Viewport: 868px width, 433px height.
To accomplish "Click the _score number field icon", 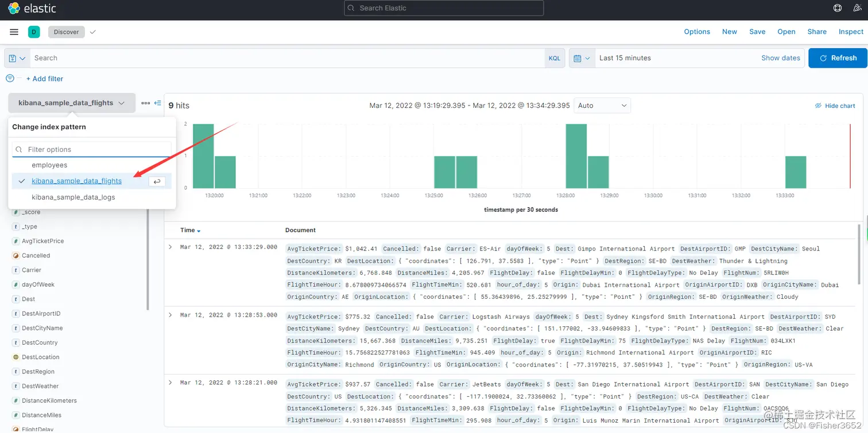I will click(x=16, y=212).
